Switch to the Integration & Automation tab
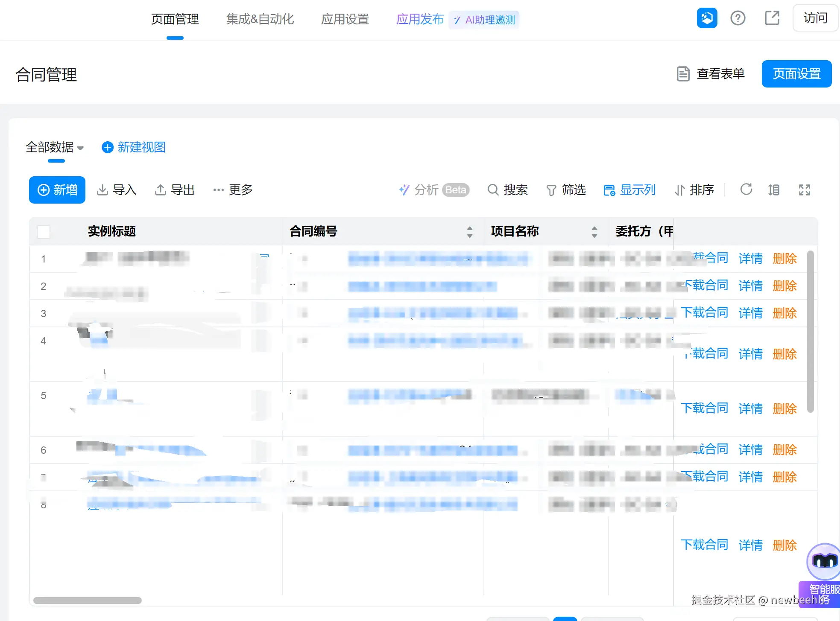This screenshot has height=621, width=840. click(260, 19)
